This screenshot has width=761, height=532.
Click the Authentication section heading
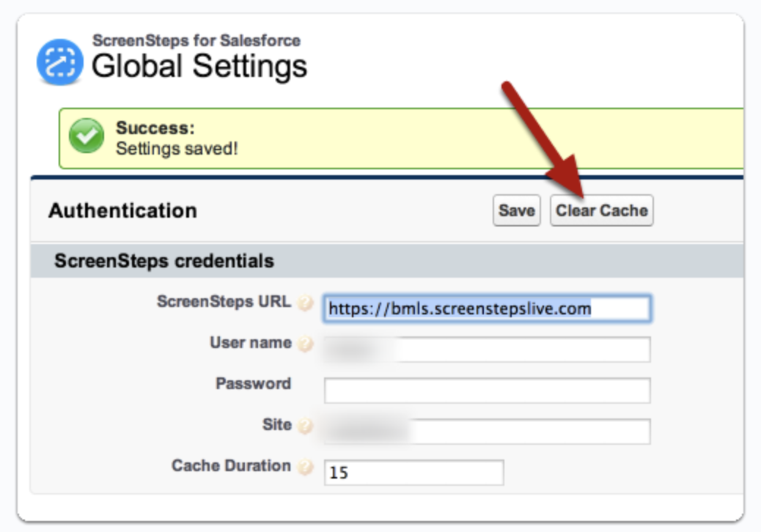coord(122,211)
